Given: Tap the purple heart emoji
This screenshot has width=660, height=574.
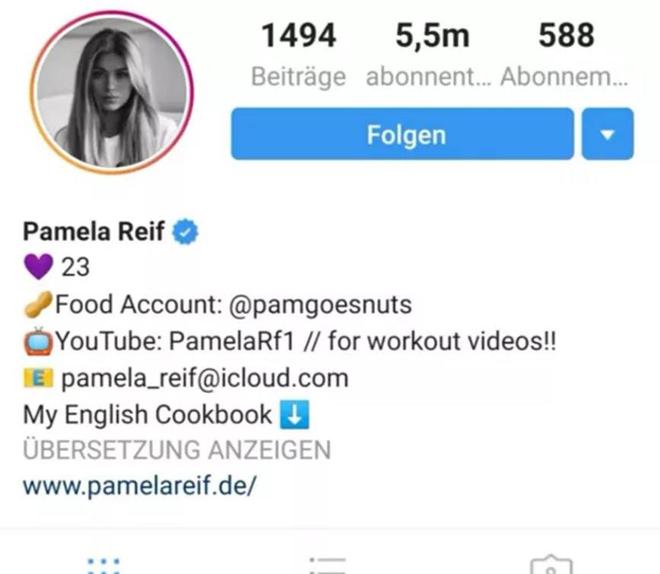Looking at the screenshot, I should point(38,267).
